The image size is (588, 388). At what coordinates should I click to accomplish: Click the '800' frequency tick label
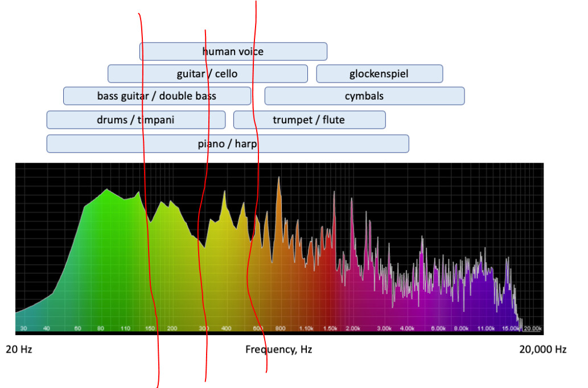pyautogui.click(x=280, y=328)
